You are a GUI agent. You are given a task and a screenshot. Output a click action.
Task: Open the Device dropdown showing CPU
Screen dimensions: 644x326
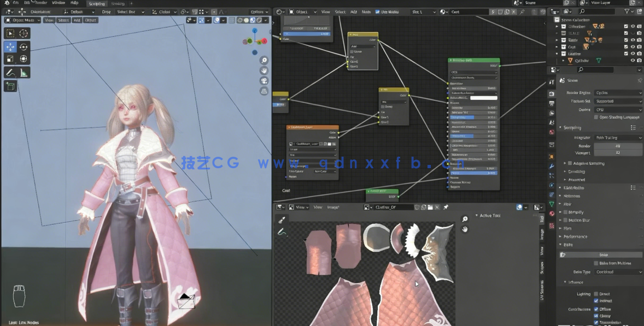(x=618, y=111)
